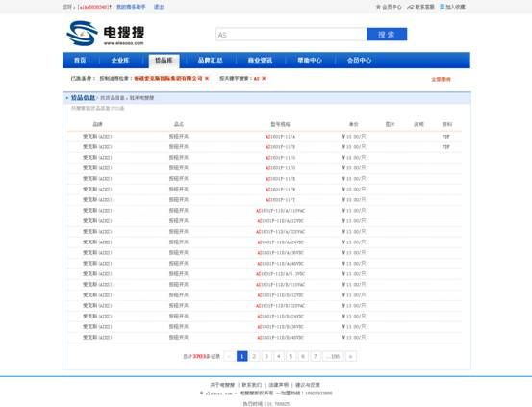Viewport: 532px width, 407px height.
Task: Go to page 7 in pagination
Action: click(x=316, y=356)
